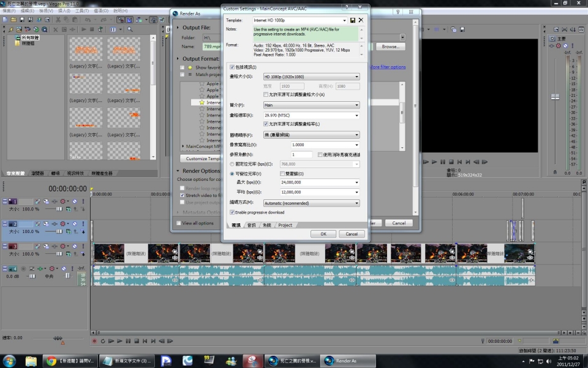This screenshot has width=588, height=368.
Task: Switch to the 音訊 (audio) tab
Action: (x=251, y=225)
